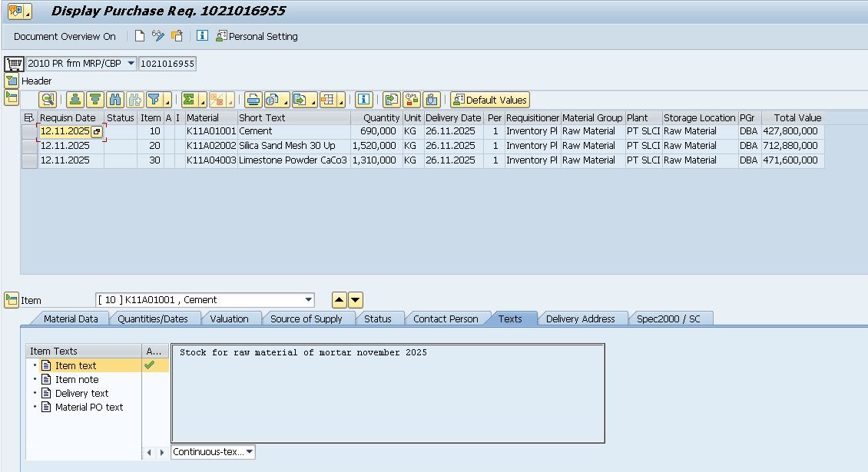
Task: Open the Set Filter funnel icon
Action: [x=154, y=100]
